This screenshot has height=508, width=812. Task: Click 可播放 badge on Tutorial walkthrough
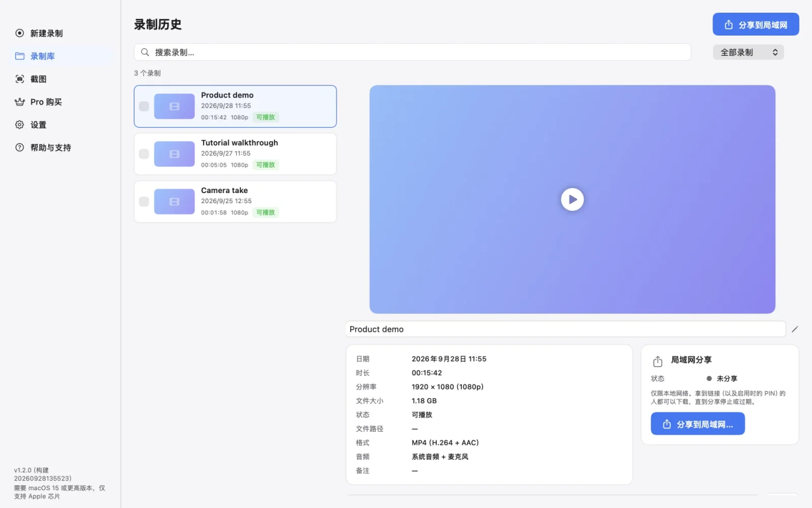click(x=265, y=165)
